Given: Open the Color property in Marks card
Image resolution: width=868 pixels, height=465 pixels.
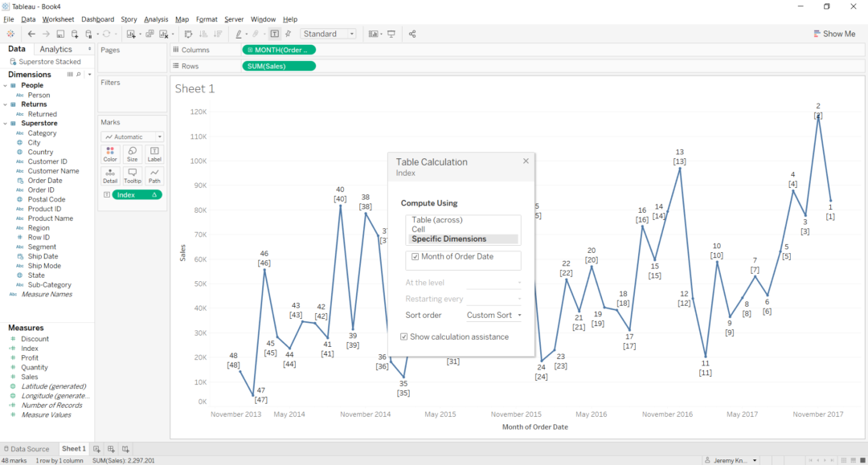Looking at the screenshot, I should [110, 153].
